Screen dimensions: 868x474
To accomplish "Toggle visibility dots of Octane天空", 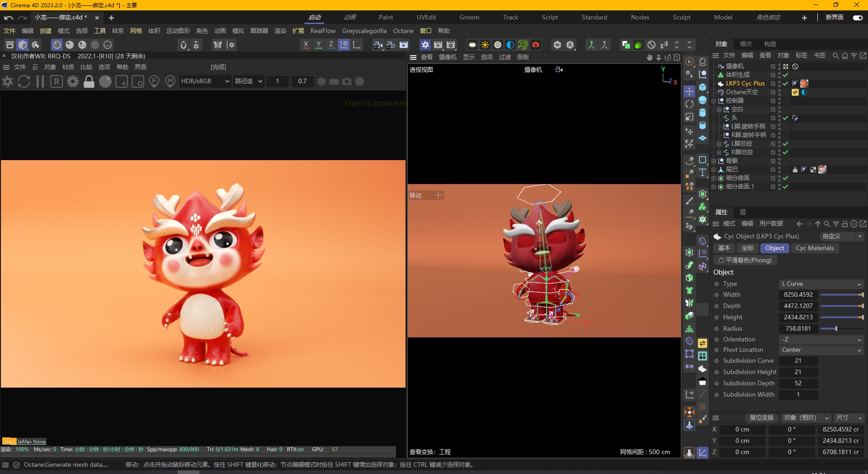I will point(779,92).
